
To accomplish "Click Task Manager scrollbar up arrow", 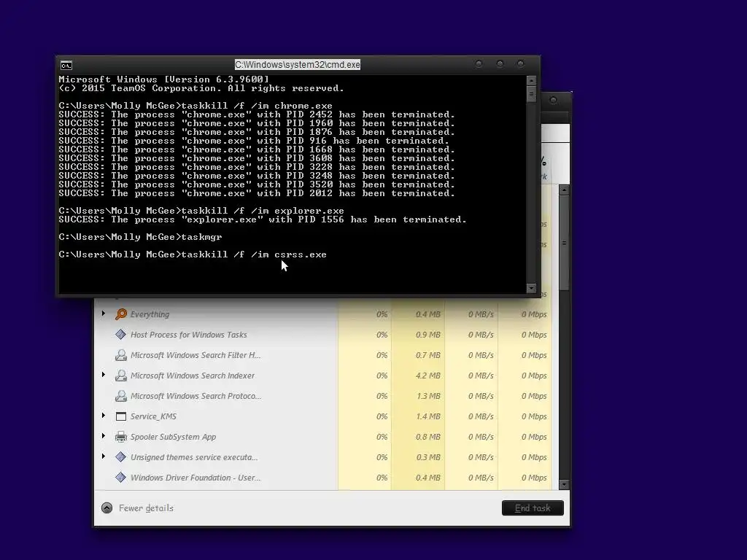I will pyautogui.click(x=564, y=190).
